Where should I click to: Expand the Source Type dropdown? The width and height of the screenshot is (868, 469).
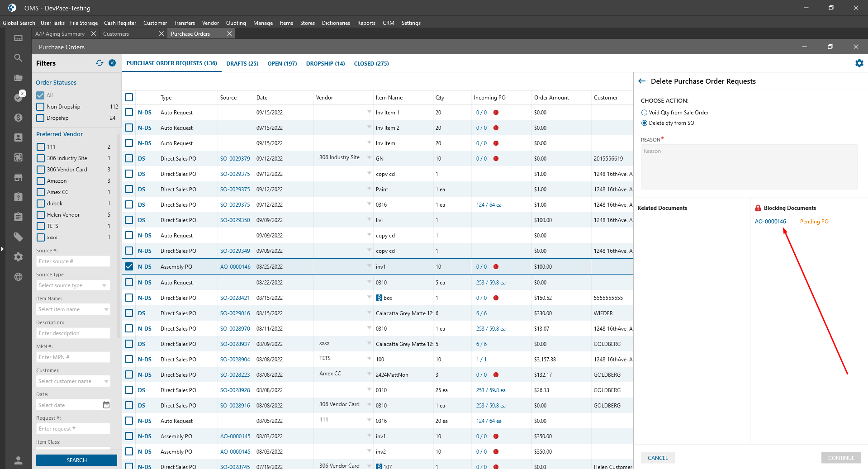point(73,285)
